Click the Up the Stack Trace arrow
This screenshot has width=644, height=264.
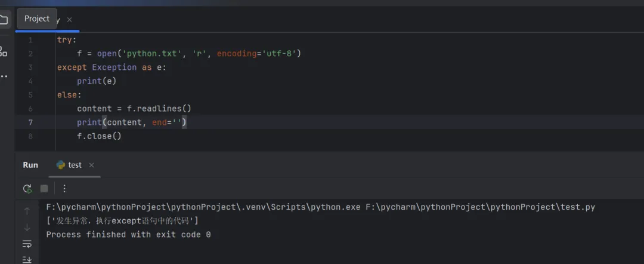pos(27,211)
